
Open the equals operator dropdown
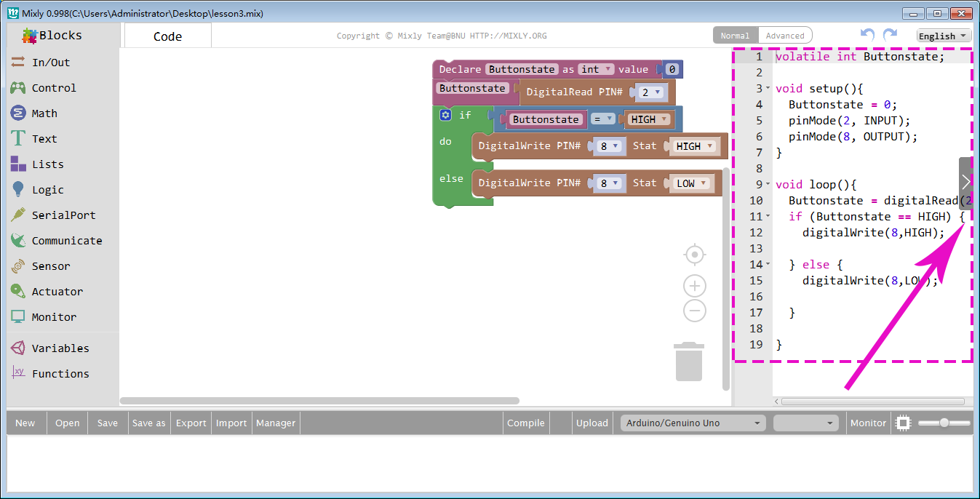(602, 119)
